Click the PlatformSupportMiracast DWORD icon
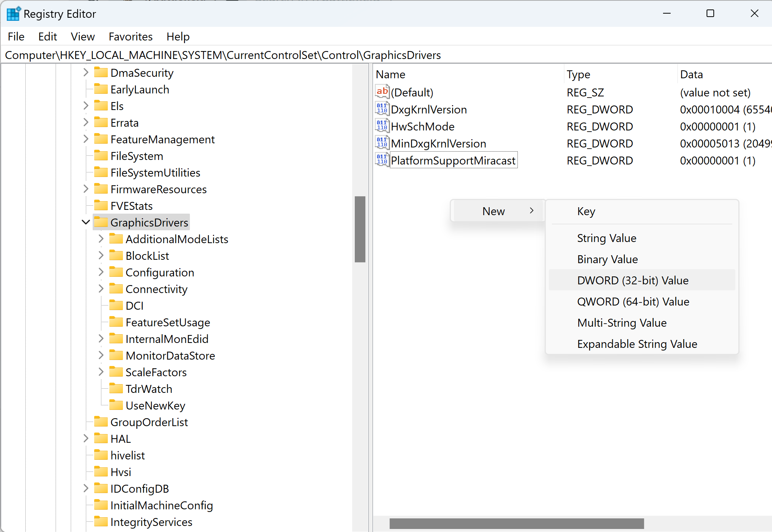The height and width of the screenshot is (532, 772). tap(382, 160)
